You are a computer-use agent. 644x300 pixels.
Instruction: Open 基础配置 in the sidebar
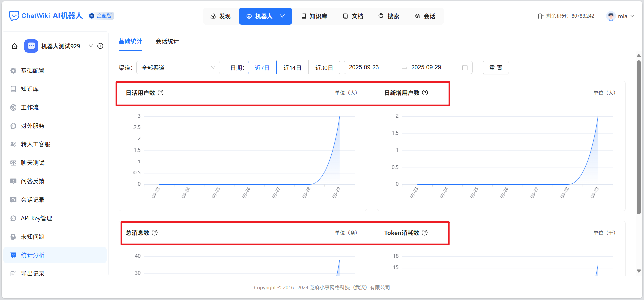tap(55, 71)
